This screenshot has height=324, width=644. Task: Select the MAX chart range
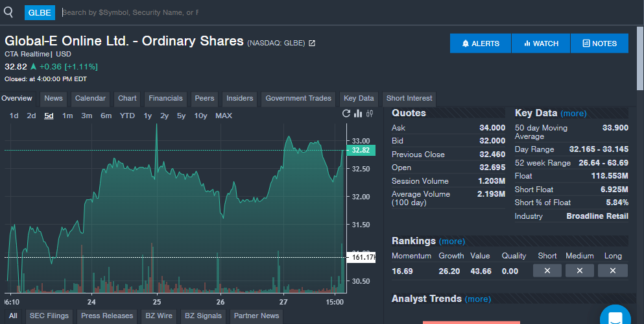[224, 116]
